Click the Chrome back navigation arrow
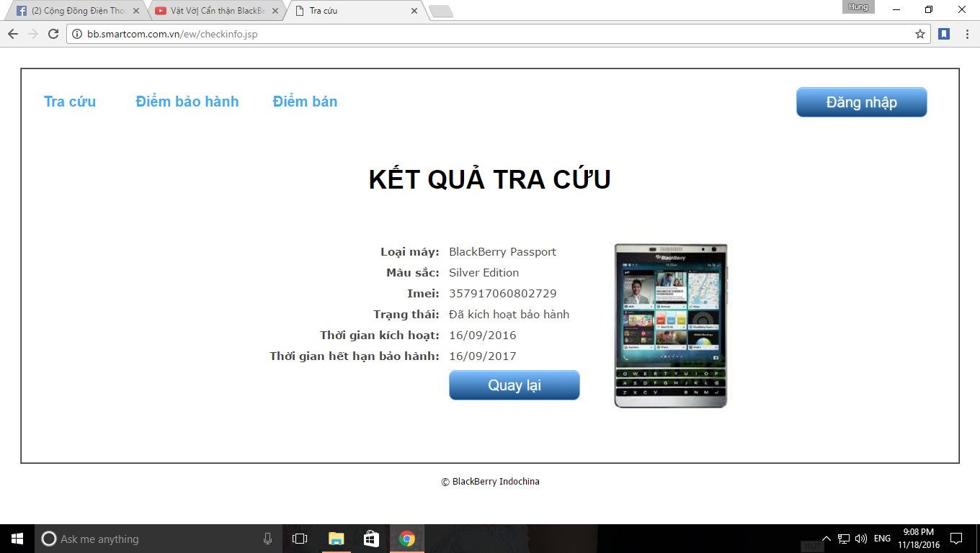980x553 pixels. 12,33
